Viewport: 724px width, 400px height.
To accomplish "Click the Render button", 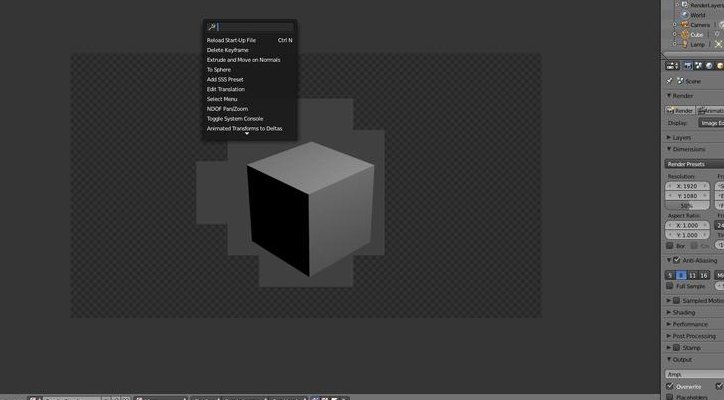I will (680, 111).
